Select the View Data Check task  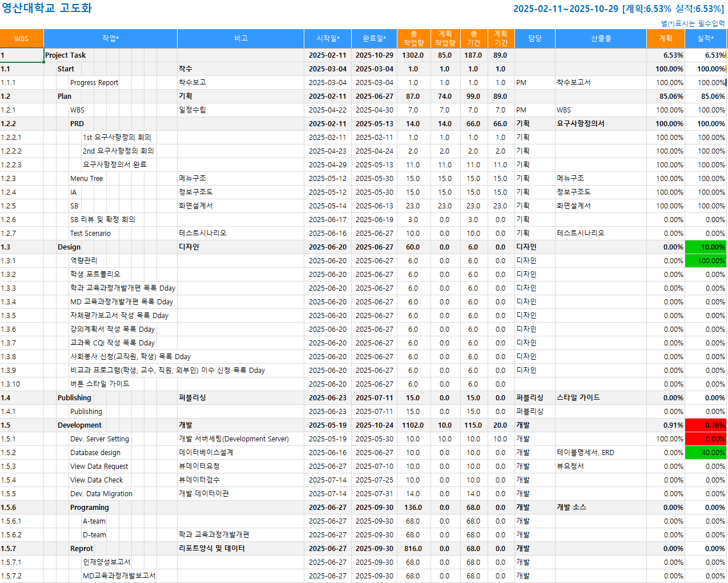pyautogui.click(x=96, y=480)
